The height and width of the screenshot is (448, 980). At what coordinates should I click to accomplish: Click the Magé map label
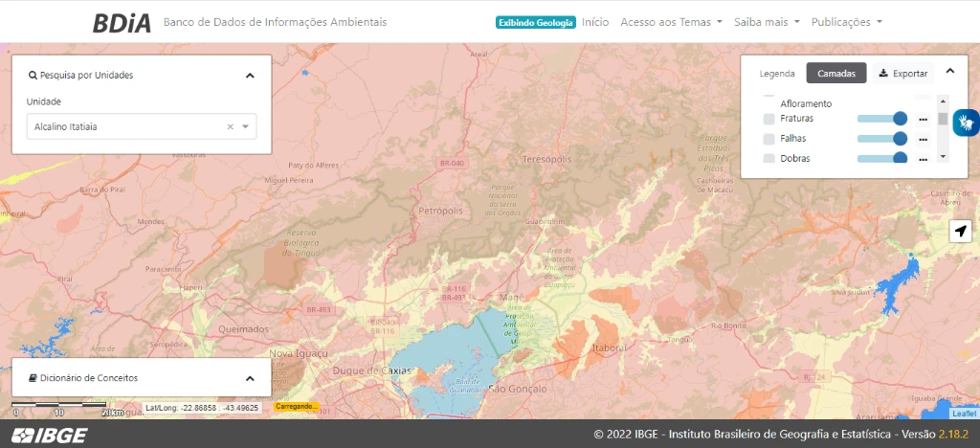(x=511, y=298)
